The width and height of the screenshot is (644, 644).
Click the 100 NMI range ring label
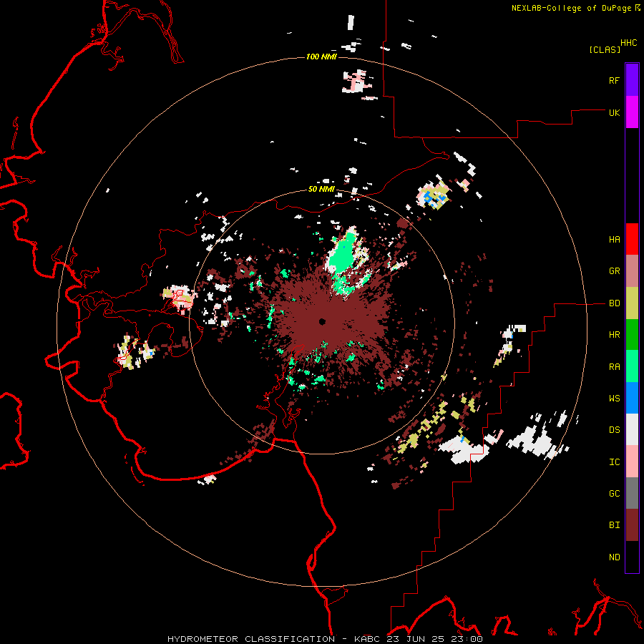pyautogui.click(x=321, y=57)
